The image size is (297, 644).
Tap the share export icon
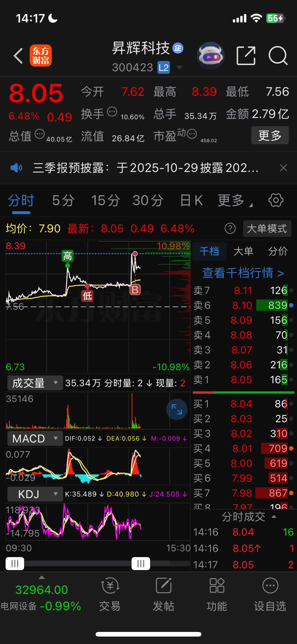click(246, 56)
